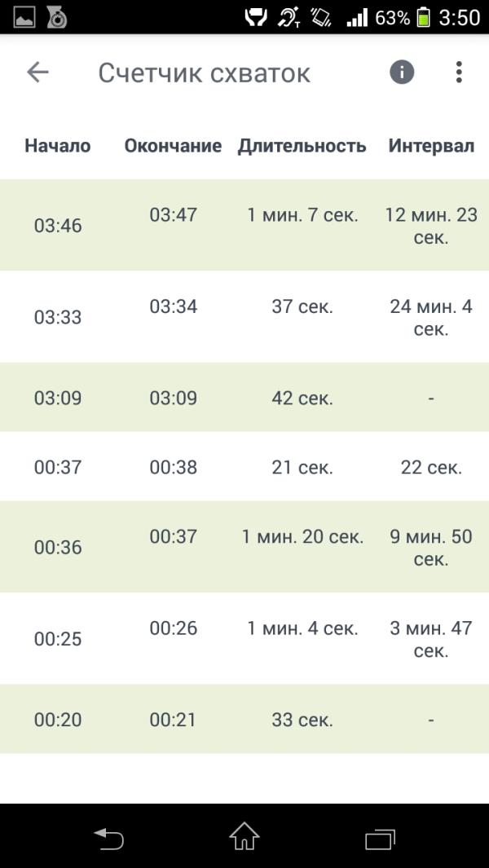Select the last row with 33 сек. duration
This screenshot has width=489, height=868.
click(244, 719)
